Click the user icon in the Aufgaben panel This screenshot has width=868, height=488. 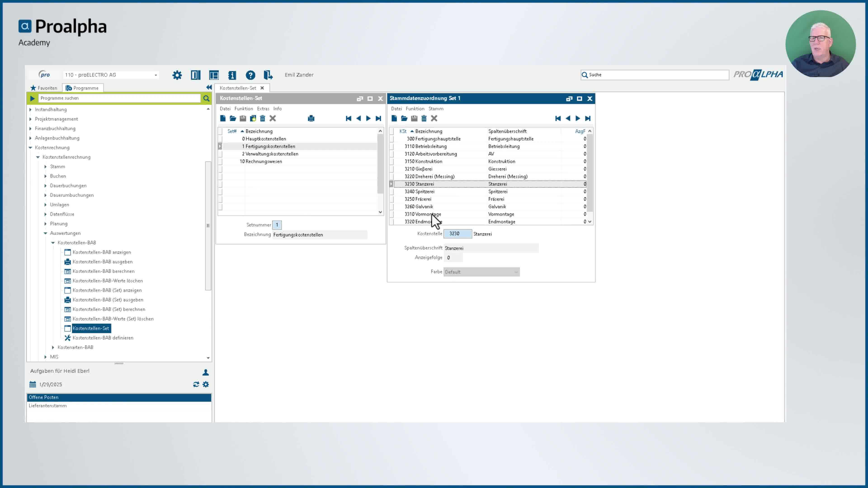[x=205, y=372]
